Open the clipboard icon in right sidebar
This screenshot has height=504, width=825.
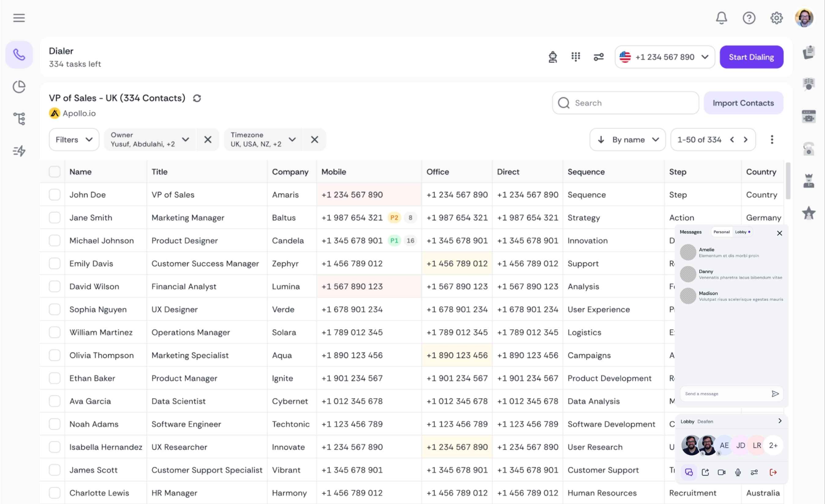coord(808,52)
